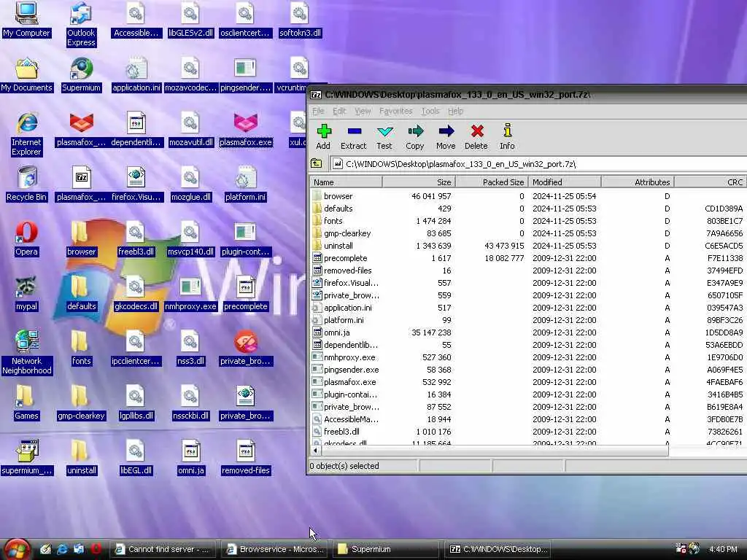Click the red Delete toolbar button
Screen dimensions: 747x560
pos(476,136)
